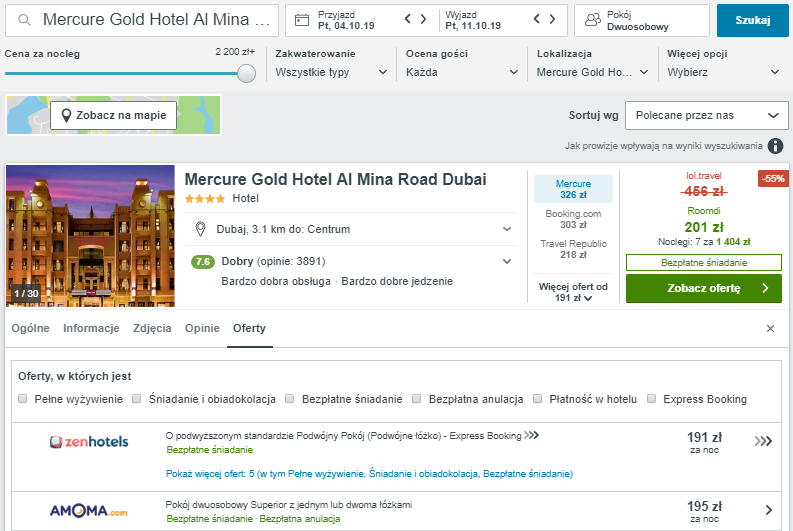Click Pokaż więcej ofert link
This screenshot has height=531, width=793.
click(x=369, y=474)
